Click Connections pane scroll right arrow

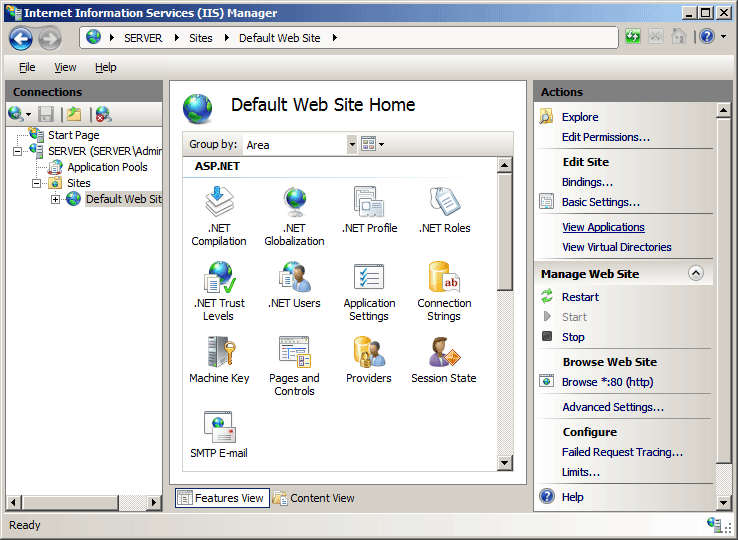[153, 502]
